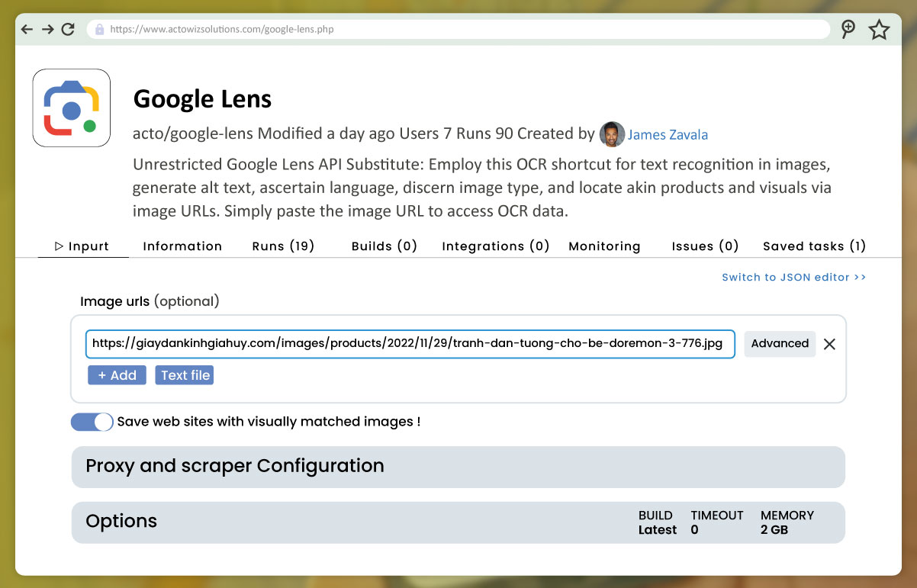The image size is (917, 588).
Task: Click the Google Lens title heading
Action: [x=202, y=99]
